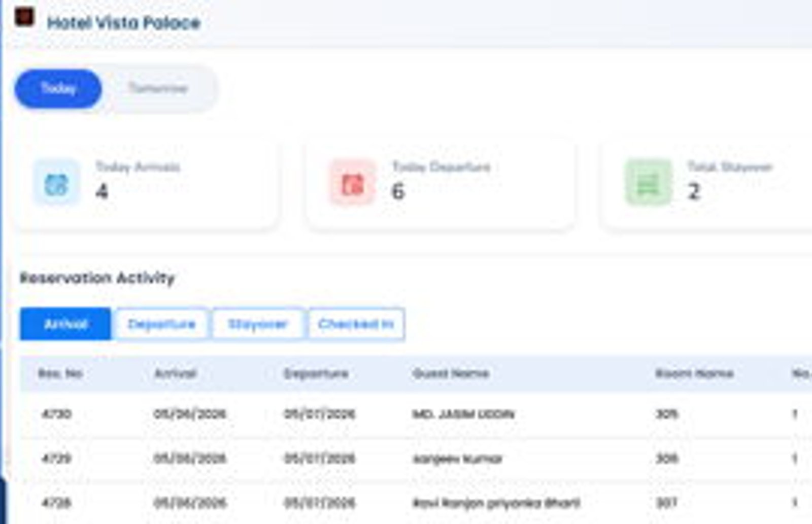Viewport: 812px width, 524px height.
Task: Click the Guest Name column header
Action: pos(451,374)
